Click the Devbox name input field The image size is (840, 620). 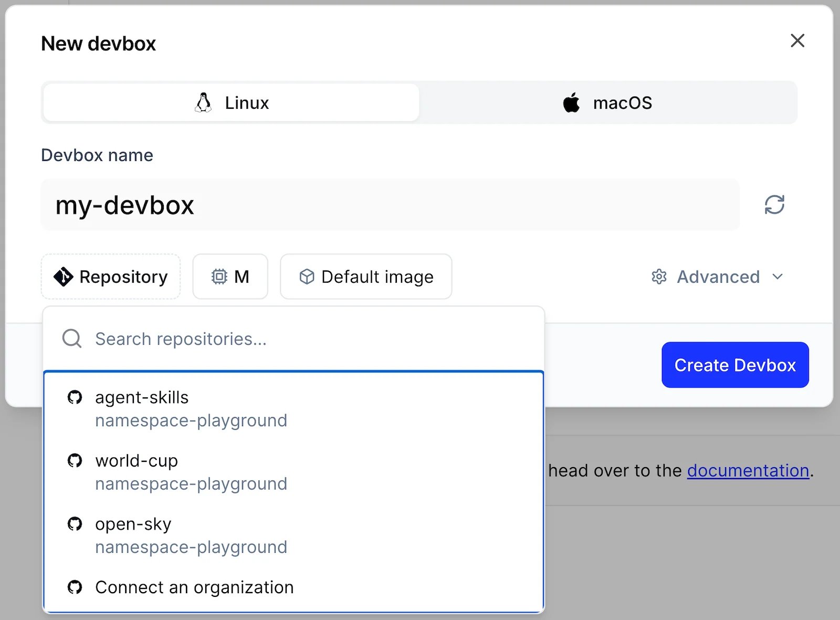[x=390, y=205]
